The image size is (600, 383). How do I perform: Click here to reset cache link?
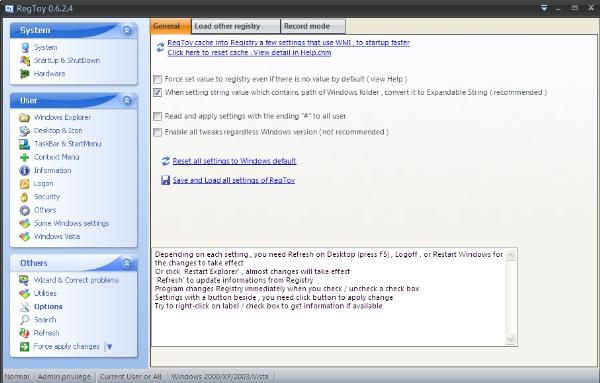[x=249, y=53]
